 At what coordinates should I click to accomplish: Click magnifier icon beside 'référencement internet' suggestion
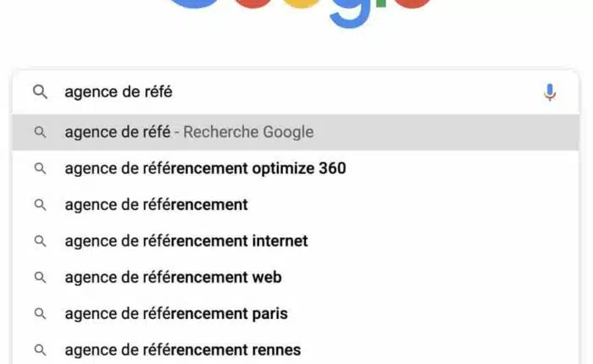(40, 241)
